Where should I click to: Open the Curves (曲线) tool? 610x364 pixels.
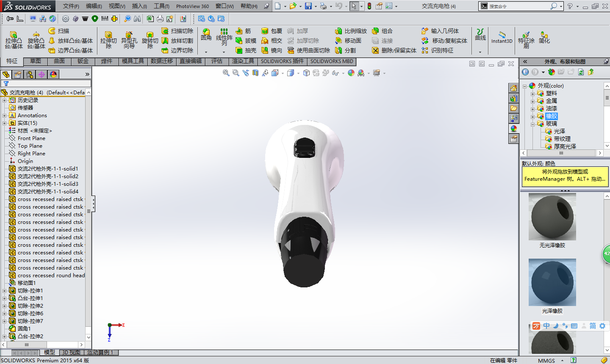480,35
